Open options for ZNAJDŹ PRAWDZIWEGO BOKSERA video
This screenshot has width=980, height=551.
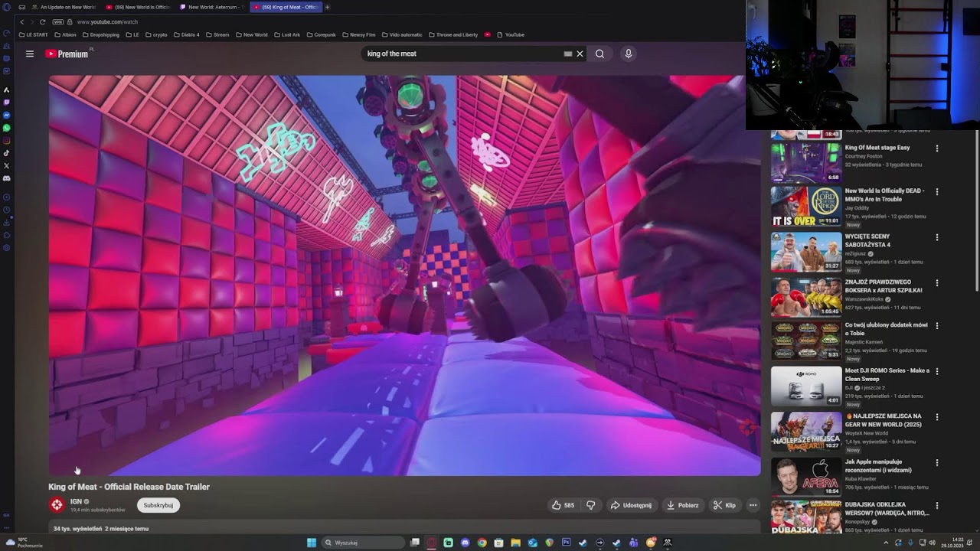(936, 283)
